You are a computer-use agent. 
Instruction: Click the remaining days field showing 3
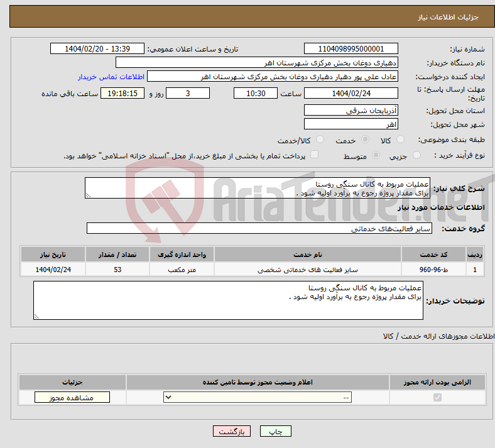188,93
